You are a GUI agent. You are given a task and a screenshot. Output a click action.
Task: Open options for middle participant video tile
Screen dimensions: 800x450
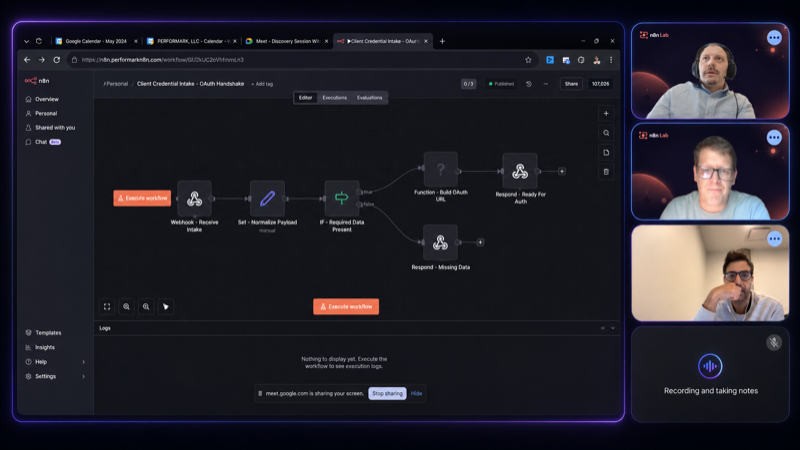(774, 138)
